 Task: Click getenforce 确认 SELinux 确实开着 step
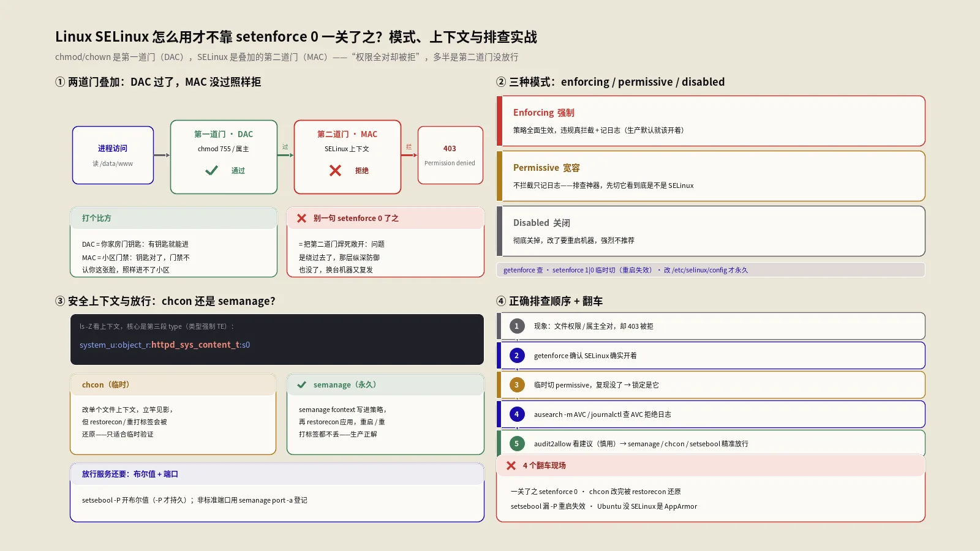coord(585,356)
